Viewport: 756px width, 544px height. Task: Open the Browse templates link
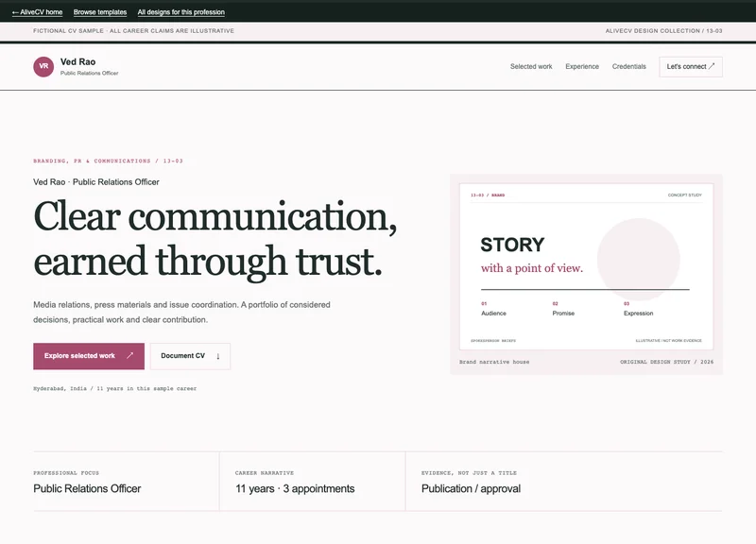click(100, 12)
